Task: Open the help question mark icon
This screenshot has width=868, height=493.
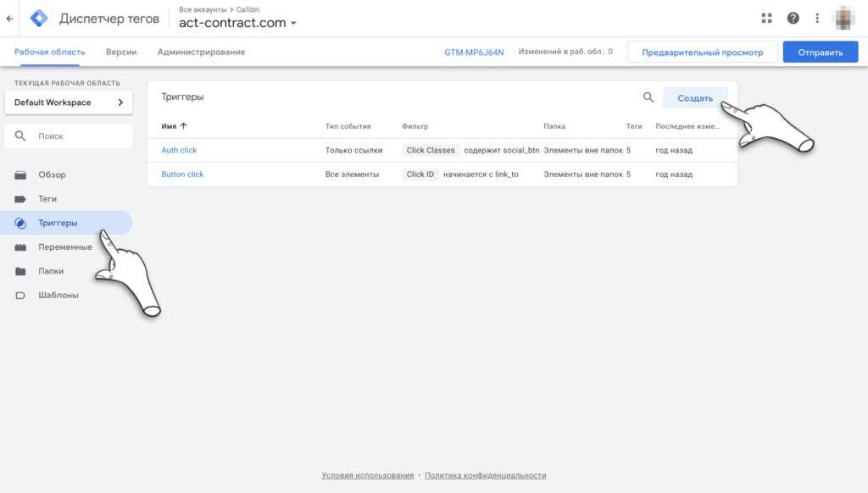Action: pos(793,18)
